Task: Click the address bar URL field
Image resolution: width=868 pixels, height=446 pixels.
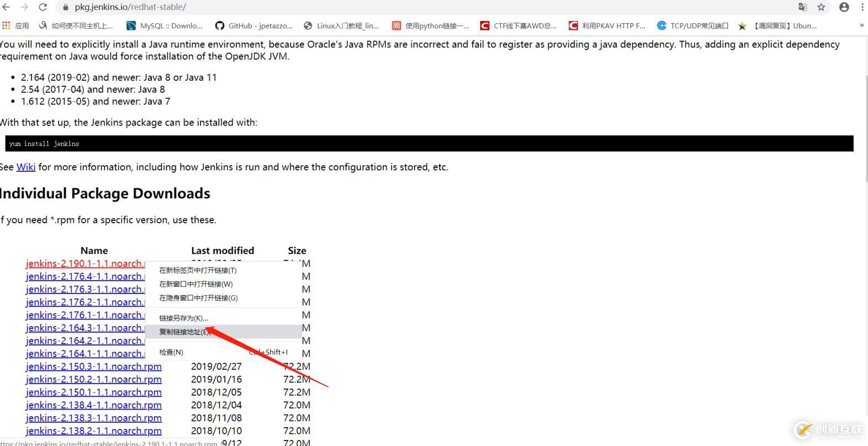Action: coord(425,7)
